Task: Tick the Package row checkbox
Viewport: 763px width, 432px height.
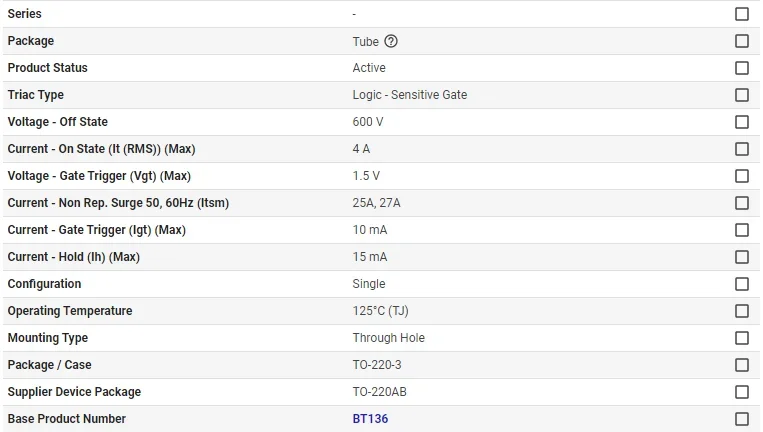Action: 742,41
